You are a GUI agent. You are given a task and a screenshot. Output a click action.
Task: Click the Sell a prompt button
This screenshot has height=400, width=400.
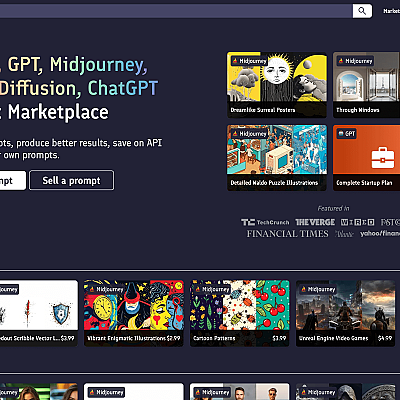pyautogui.click(x=72, y=180)
